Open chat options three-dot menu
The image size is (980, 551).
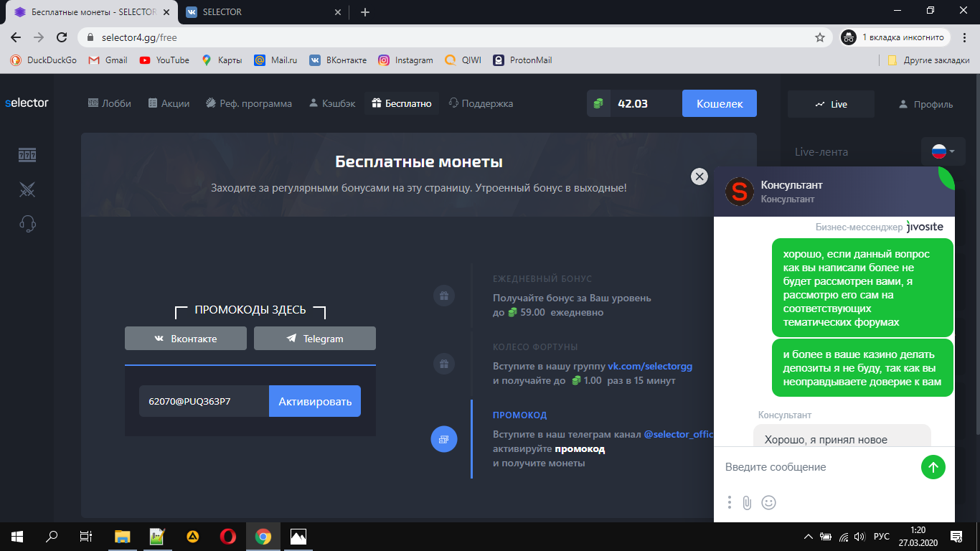(x=730, y=502)
